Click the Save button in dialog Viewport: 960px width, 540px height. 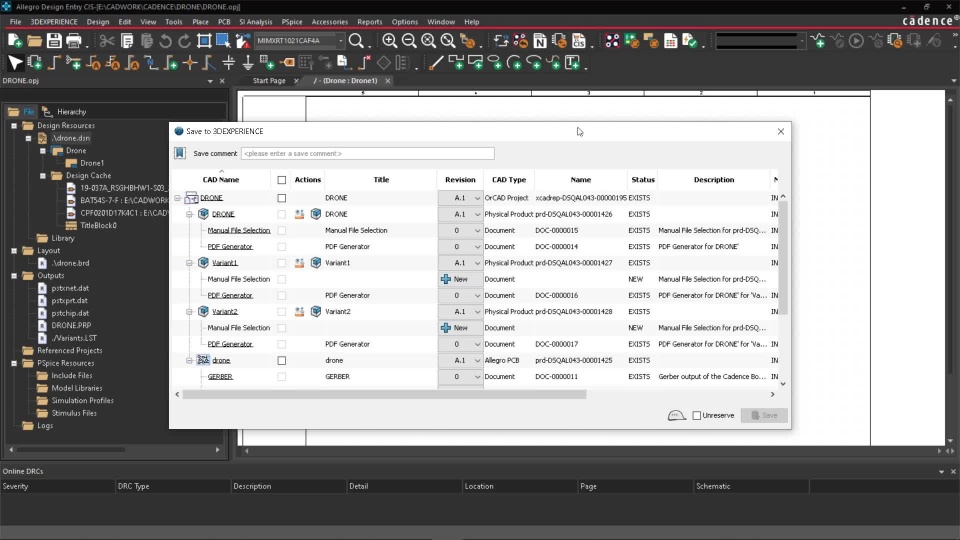point(764,415)
